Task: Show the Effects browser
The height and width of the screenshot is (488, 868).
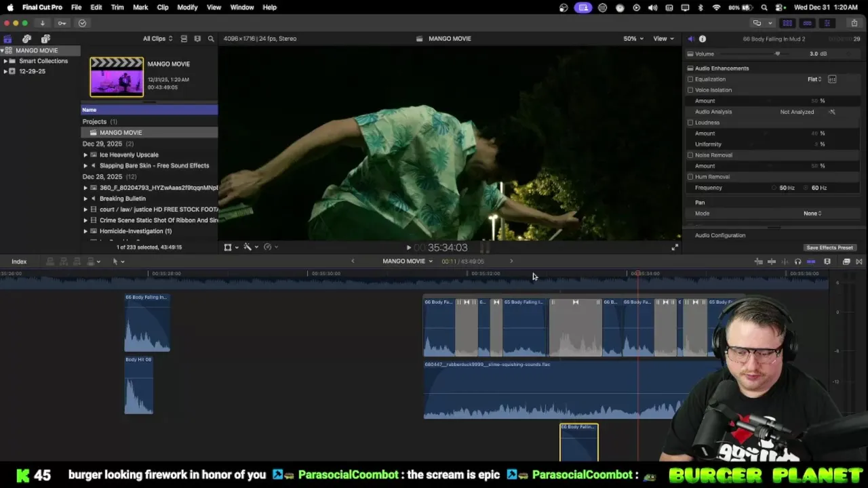Action: pos(846,262)
